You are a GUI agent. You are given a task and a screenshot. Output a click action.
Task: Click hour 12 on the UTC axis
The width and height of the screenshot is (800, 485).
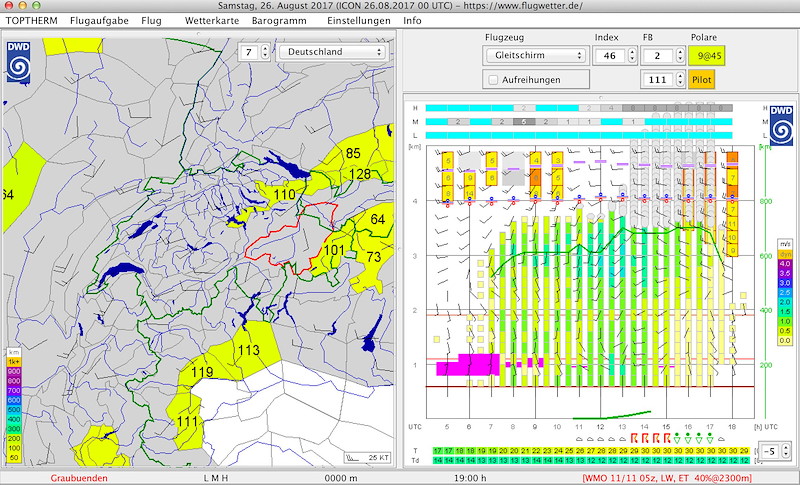(601, 427)
